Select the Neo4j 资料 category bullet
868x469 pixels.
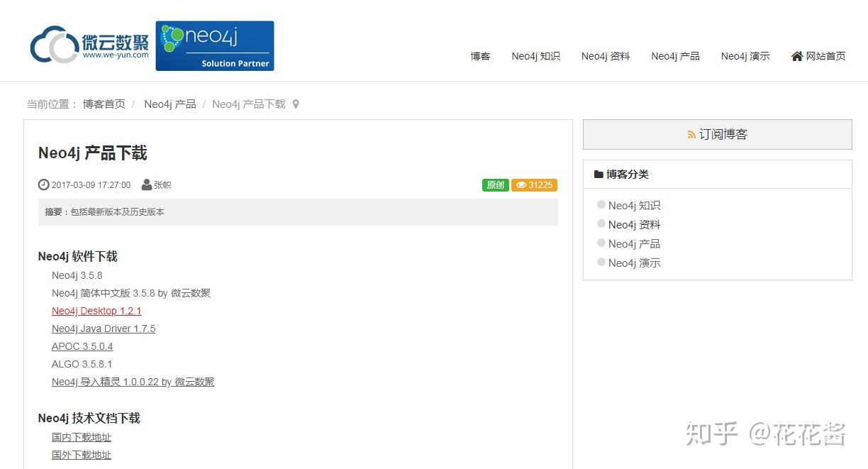[x=601, y=224]
